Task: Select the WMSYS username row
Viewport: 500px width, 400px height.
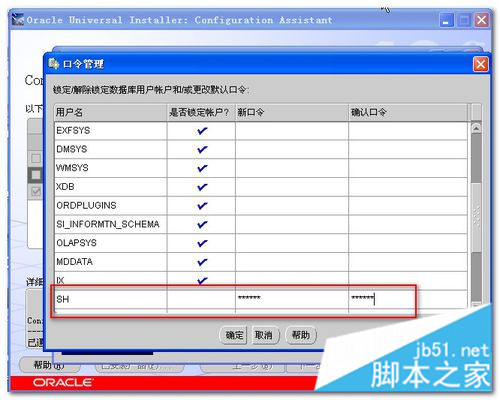Action: point(110,168)
